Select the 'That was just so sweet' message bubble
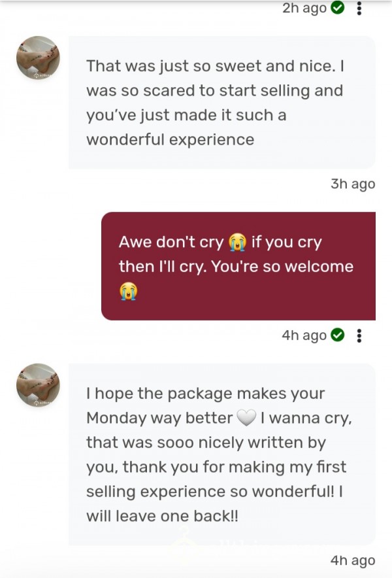The width and height of the screenshot is (392, 578). (221, 103)
